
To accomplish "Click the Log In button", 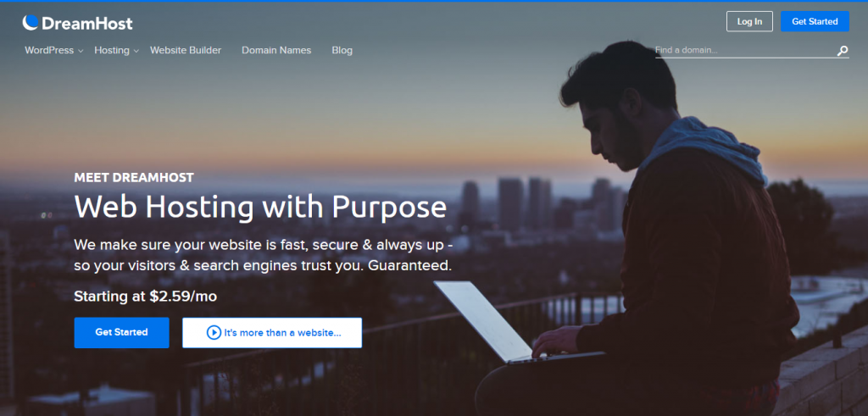I will pos(749,21).
